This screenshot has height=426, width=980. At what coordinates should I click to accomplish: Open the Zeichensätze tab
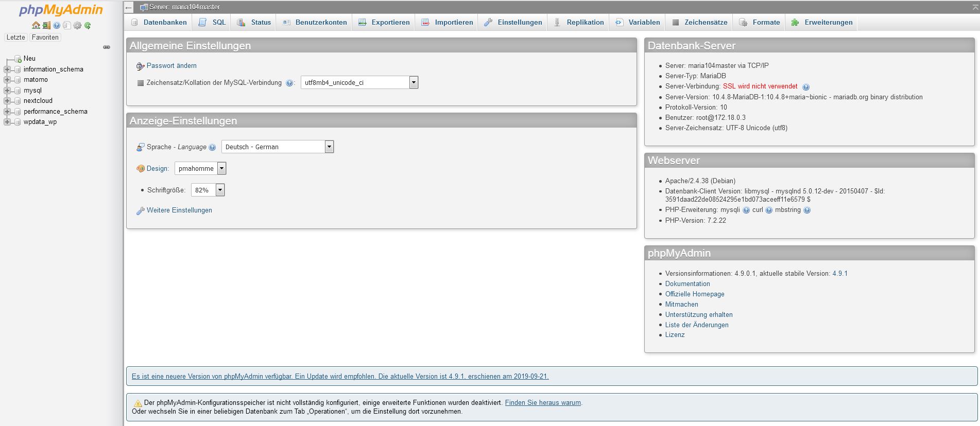[699, 22]
